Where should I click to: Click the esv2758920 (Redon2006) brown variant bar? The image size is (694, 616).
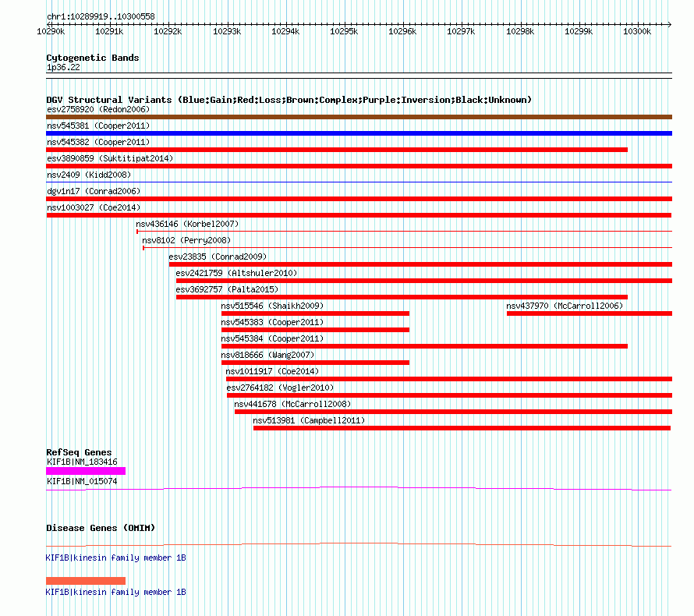[x=359, y=117]
